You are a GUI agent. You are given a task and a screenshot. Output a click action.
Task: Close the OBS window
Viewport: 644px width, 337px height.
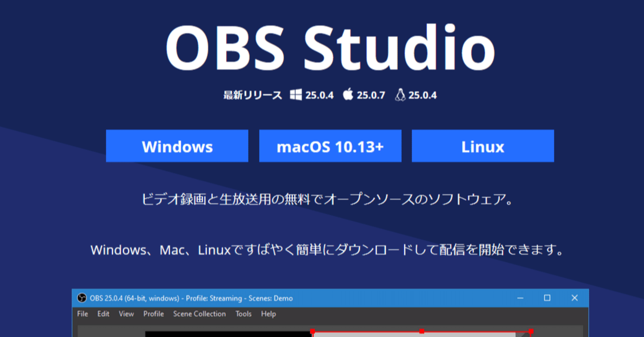point(575,298)
